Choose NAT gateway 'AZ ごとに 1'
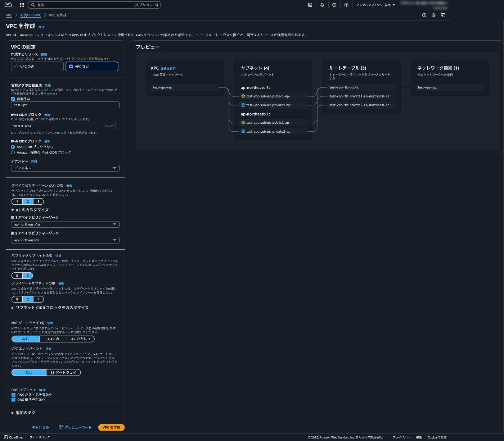Screen dimensions: 504x441 click(x=81, y=339)
